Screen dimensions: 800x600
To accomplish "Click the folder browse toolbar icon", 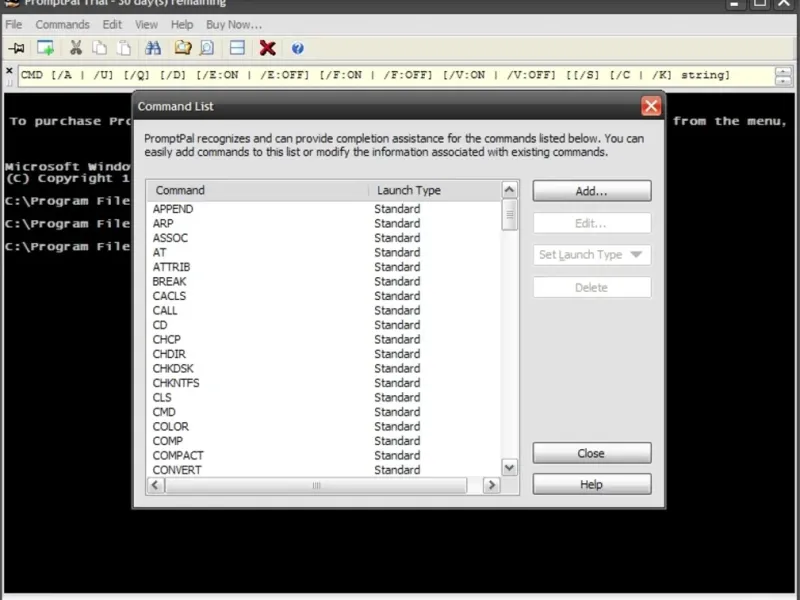I will pyautogui.click(x=183, y=48).
